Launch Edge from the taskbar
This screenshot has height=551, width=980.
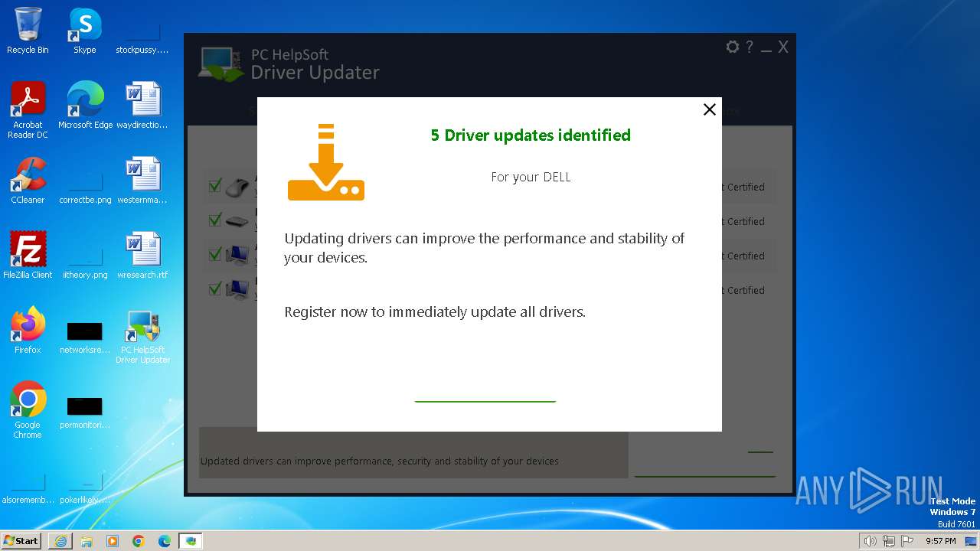coord(165,541)
